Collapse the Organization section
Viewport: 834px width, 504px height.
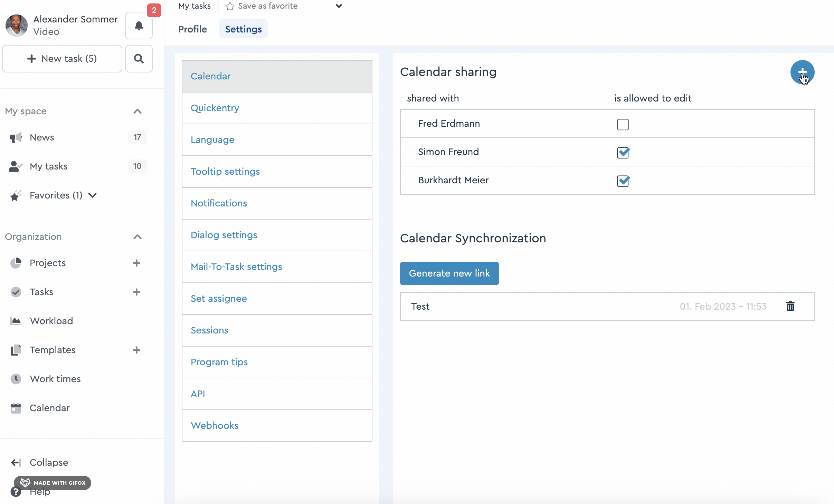coord(138,237)
